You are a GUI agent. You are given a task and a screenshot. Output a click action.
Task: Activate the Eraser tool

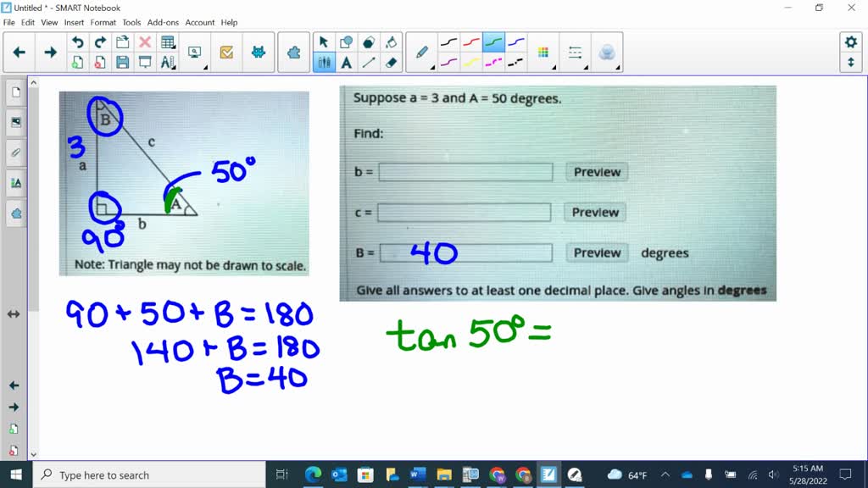click(x=390, y=63)
